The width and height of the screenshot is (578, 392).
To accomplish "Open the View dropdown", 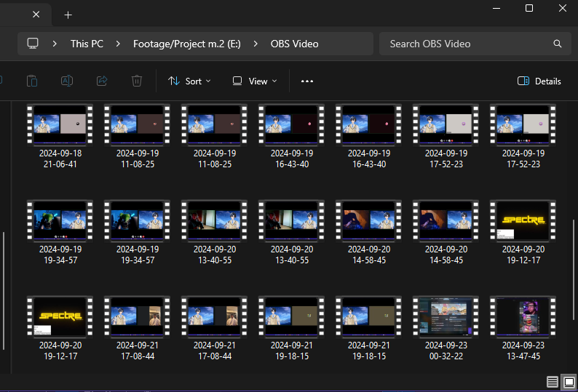I will pos(255,81).
